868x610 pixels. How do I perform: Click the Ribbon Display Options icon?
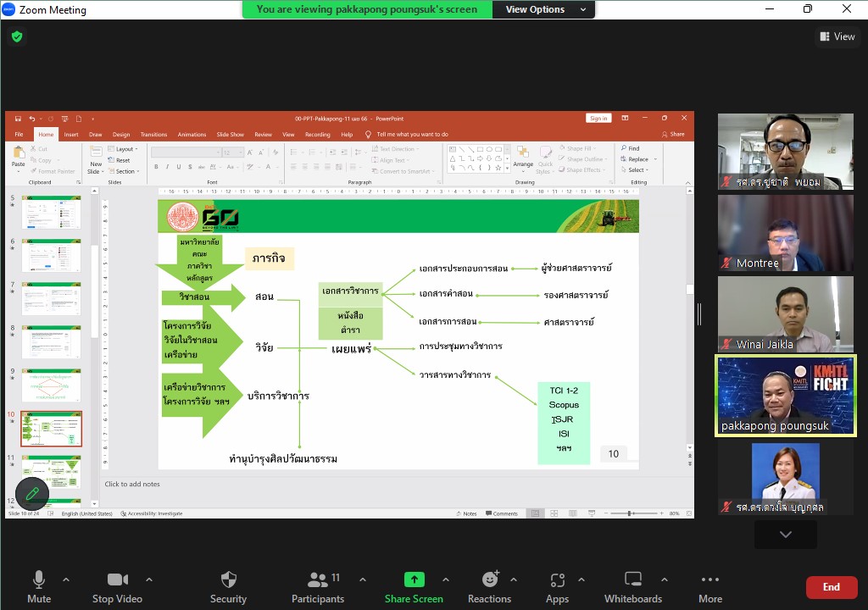pyautogui.click(x=625, y=118)
